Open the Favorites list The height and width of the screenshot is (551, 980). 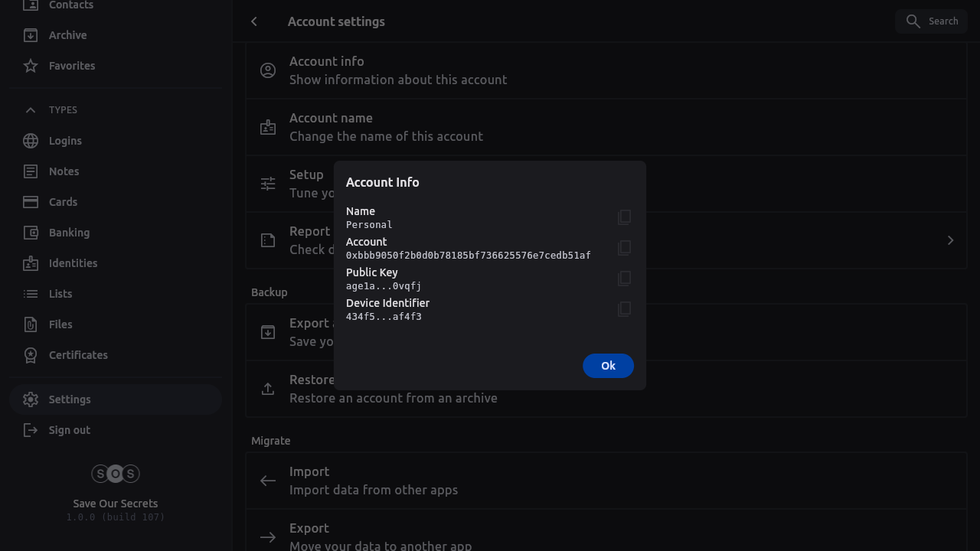[x=71, y=66]
